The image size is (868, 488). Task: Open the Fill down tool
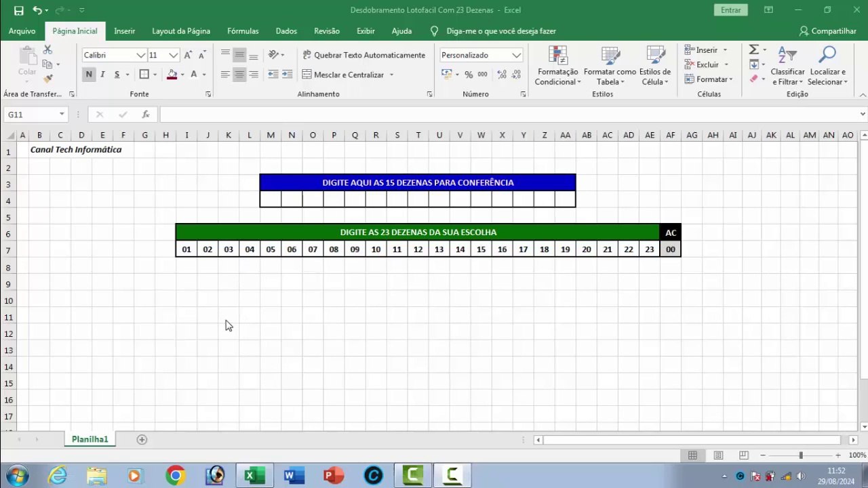753,64
